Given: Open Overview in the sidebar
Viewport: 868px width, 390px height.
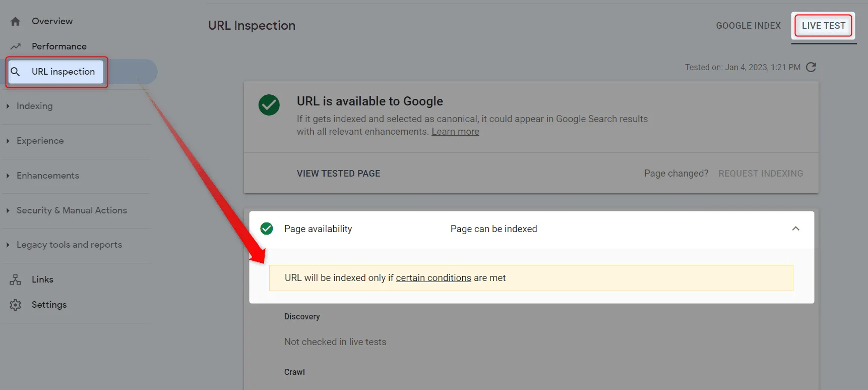Looking at the screenshot, I should coord(52,21).
